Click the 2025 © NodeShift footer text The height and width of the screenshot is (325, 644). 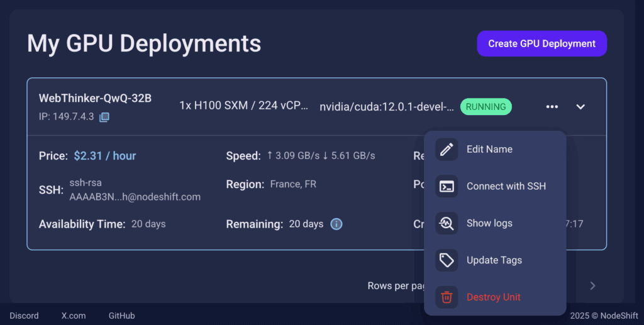pos(604,316)
